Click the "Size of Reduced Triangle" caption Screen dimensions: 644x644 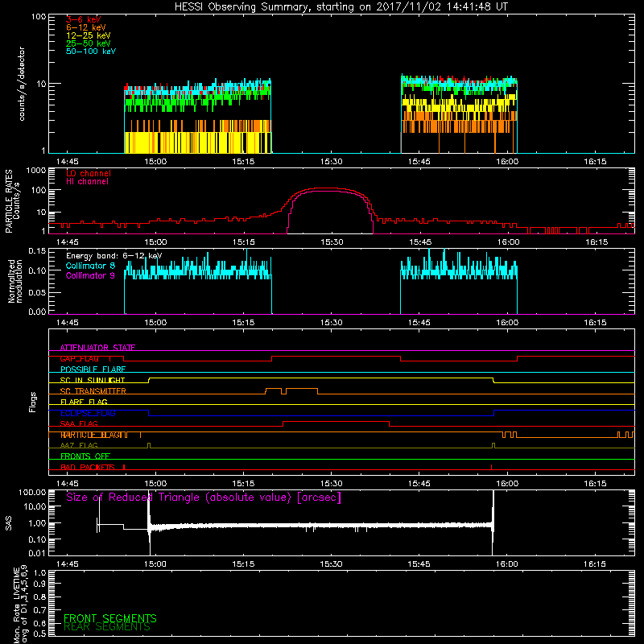pyautogui.click(x=204, y=497)
